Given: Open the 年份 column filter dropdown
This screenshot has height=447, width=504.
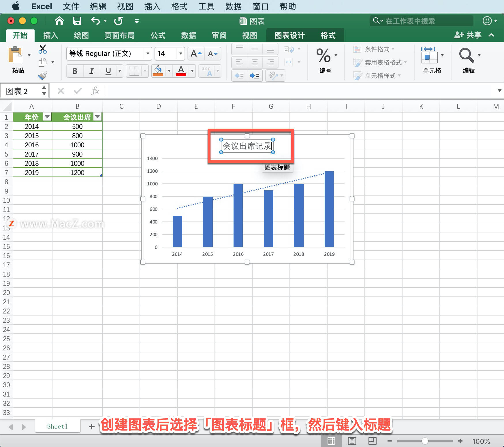Looking at the screenshot, I should point(47,117).
